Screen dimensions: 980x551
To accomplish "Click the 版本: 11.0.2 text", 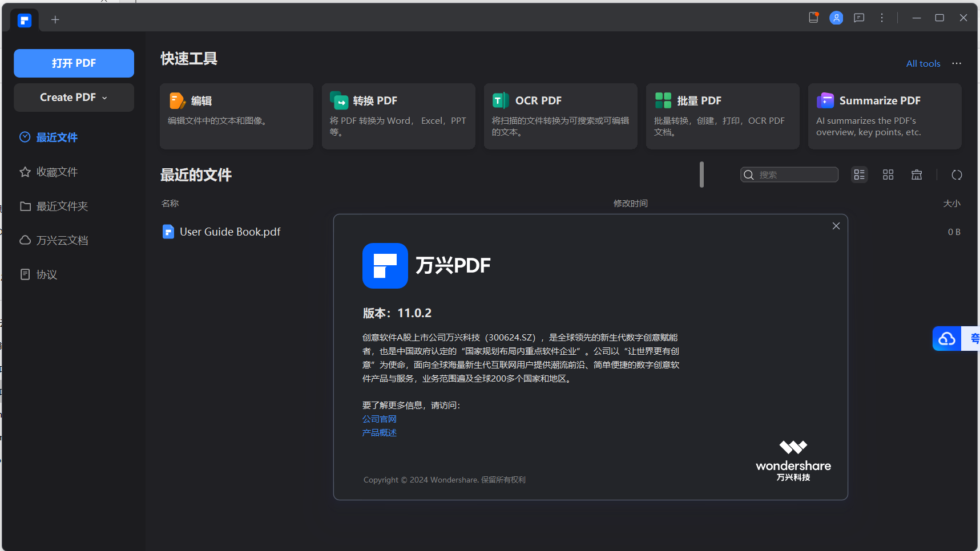I will pyautogui.click(x=397, y=313).
